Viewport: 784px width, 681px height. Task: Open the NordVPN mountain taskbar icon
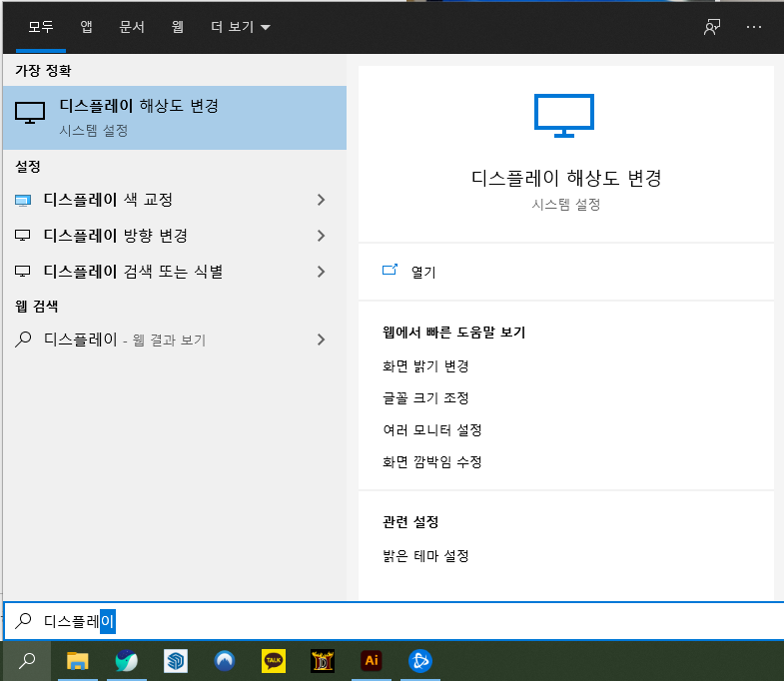(x=225, y=661)
